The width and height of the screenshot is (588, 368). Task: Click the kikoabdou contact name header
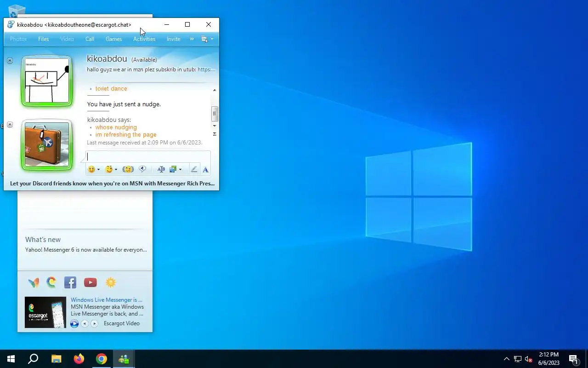107,59
